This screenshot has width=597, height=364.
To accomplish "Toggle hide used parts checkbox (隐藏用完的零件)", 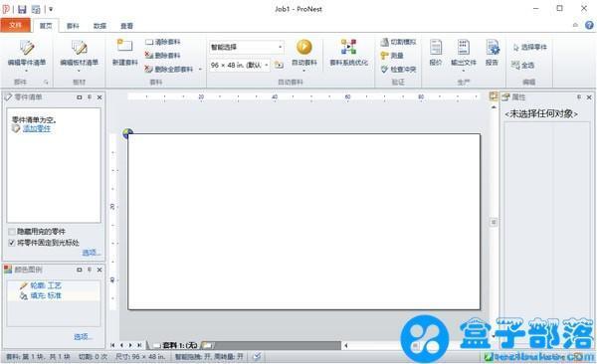I will (x=12, y=232).
